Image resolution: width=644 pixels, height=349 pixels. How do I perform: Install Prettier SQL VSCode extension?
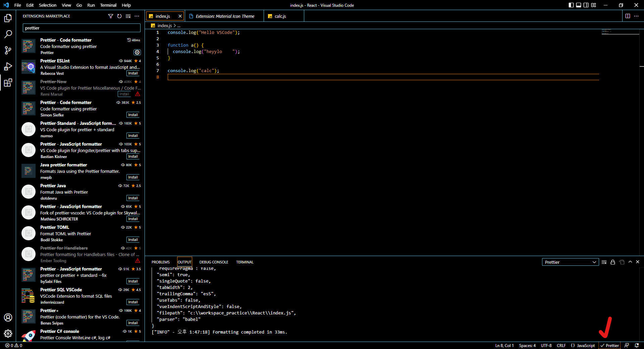point(133,302)
